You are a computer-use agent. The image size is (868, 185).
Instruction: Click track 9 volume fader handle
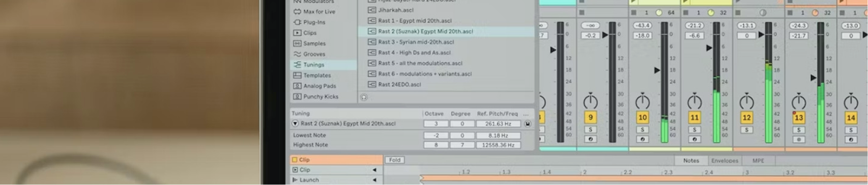(605, 35)
